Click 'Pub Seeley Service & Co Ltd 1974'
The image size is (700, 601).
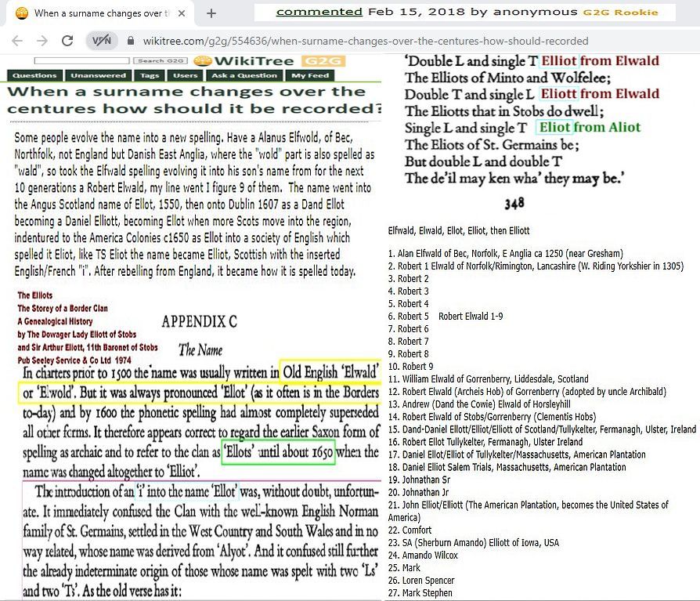pyautogui.click(x=74, y=360)
